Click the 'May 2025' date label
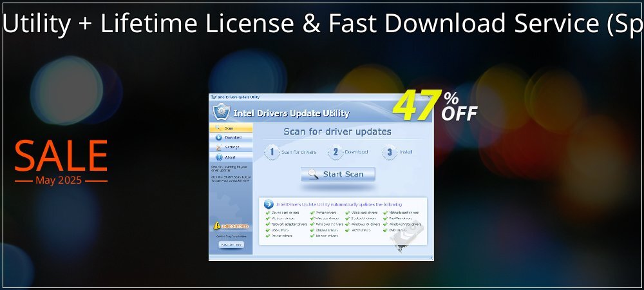The width and height of the screenshot is (644, 290). 59,180
